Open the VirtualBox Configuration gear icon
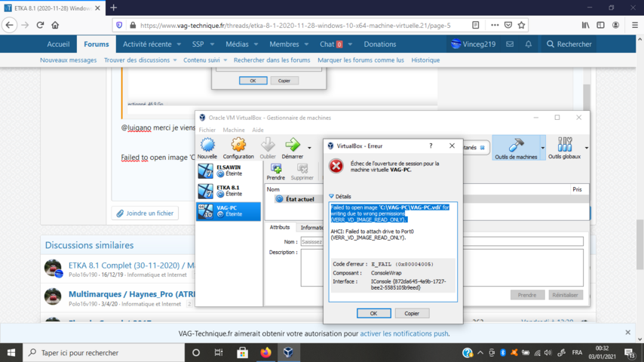 point(238,145)
